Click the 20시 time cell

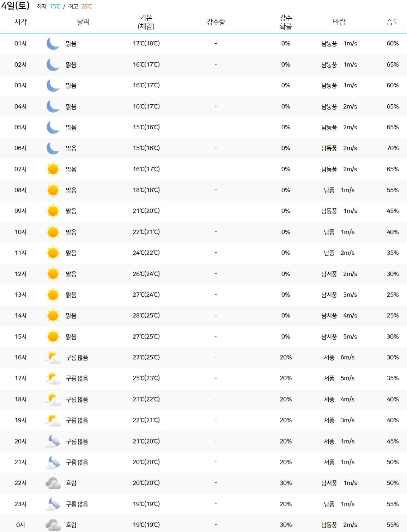[20, 441]
